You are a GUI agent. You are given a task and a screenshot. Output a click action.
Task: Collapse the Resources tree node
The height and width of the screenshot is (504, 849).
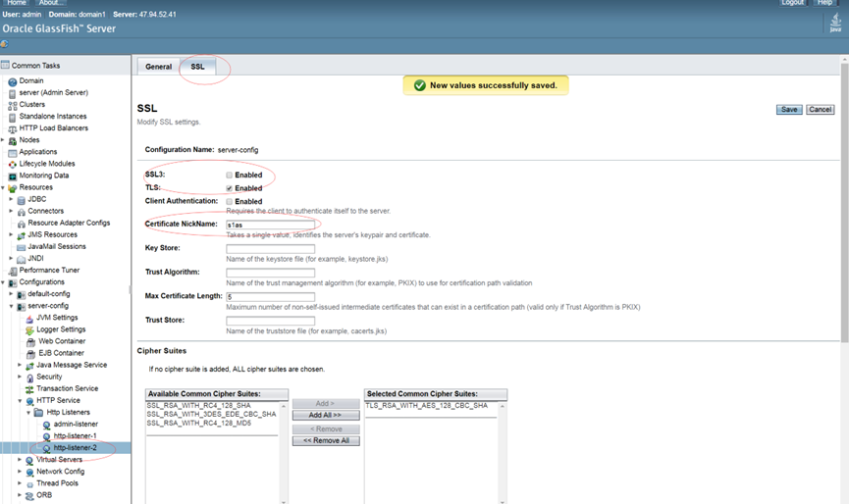point(3,187)
